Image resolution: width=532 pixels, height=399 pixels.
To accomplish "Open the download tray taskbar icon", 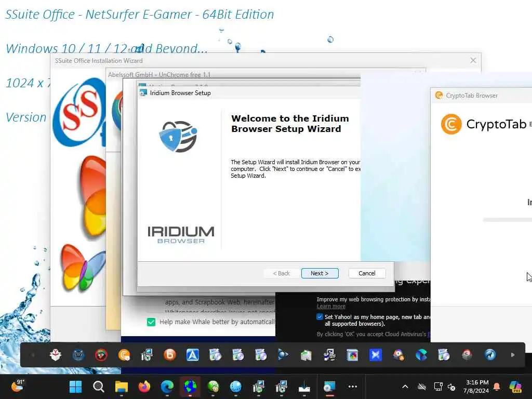I will click(x=304, y=387).
